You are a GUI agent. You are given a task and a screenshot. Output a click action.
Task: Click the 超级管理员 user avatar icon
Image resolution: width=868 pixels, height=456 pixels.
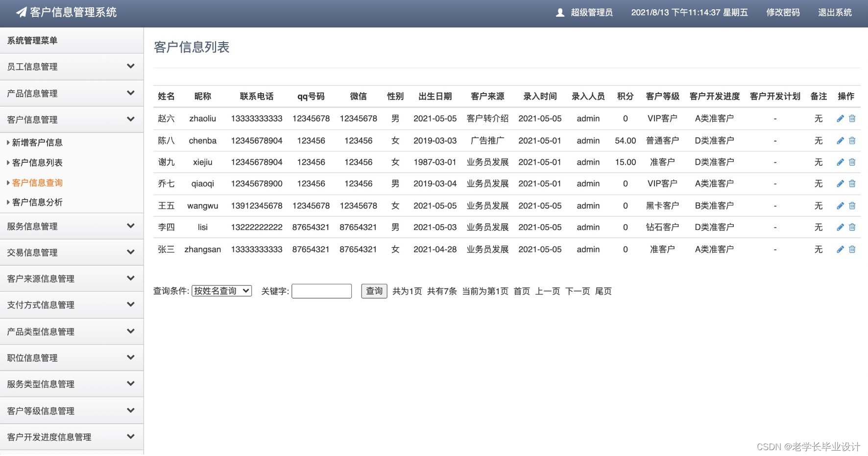click(560, 12)
